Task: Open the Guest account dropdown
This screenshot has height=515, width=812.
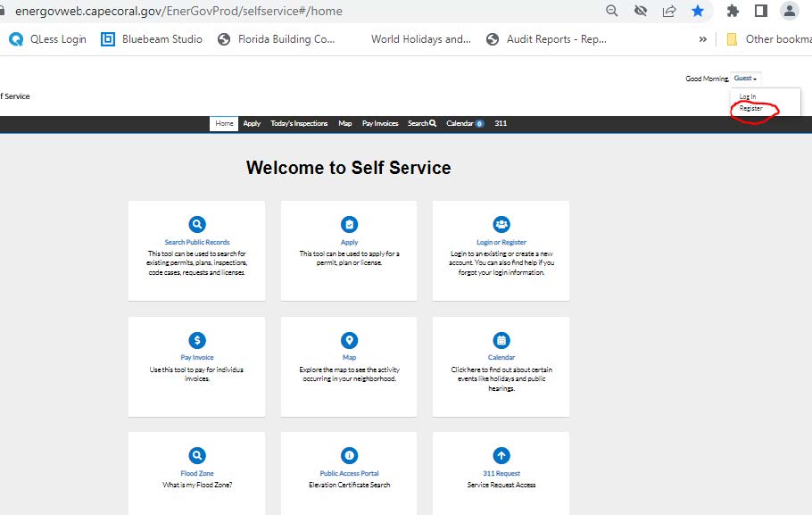Action: click(744, 79)
